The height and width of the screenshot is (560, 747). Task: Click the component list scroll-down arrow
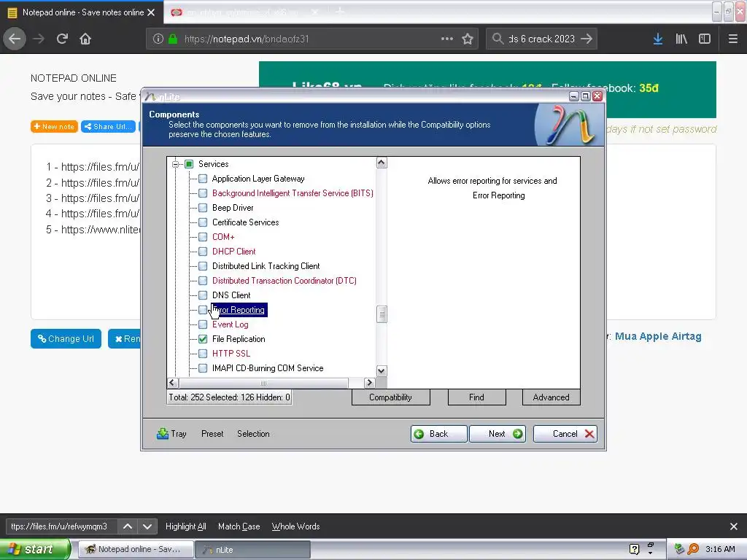coord(382,371)
